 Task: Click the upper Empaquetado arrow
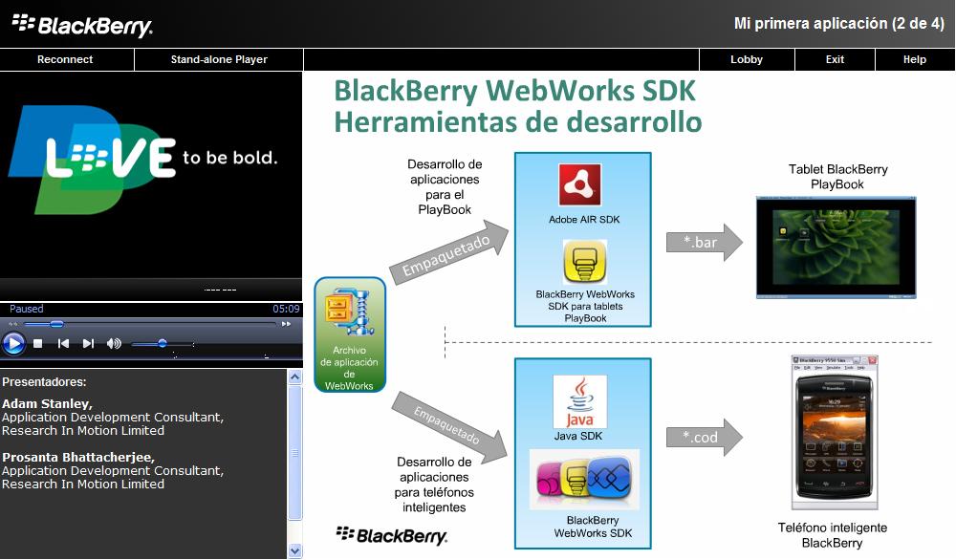[449, 252]
